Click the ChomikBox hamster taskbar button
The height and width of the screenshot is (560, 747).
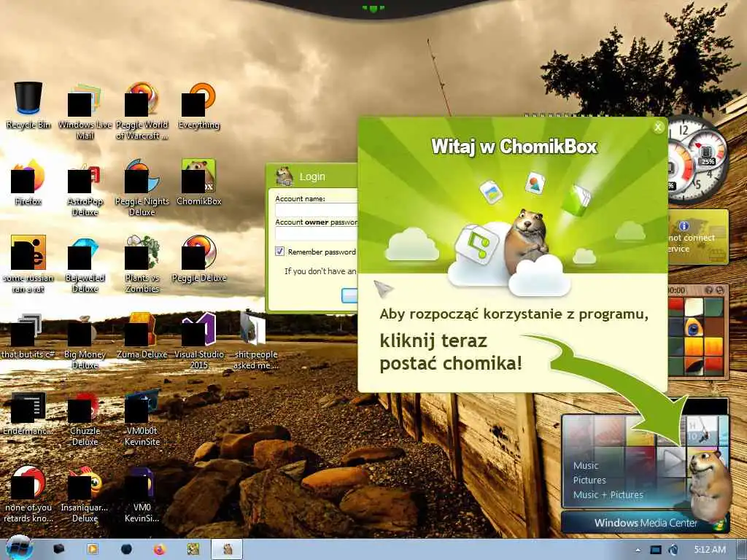(x=228, y=550)
